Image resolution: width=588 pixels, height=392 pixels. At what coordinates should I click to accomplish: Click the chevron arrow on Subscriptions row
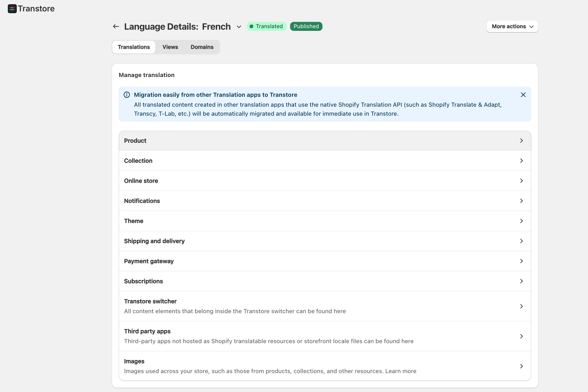[x=521, y=281]
